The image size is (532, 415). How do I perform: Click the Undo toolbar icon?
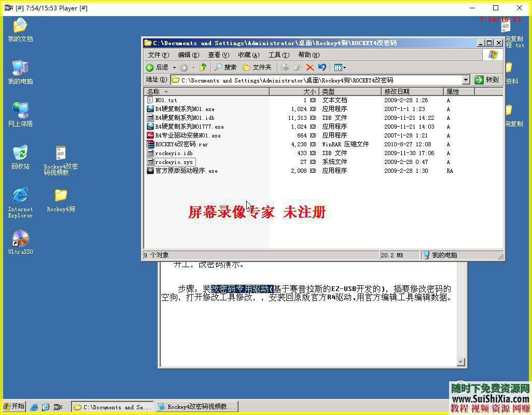322,67
